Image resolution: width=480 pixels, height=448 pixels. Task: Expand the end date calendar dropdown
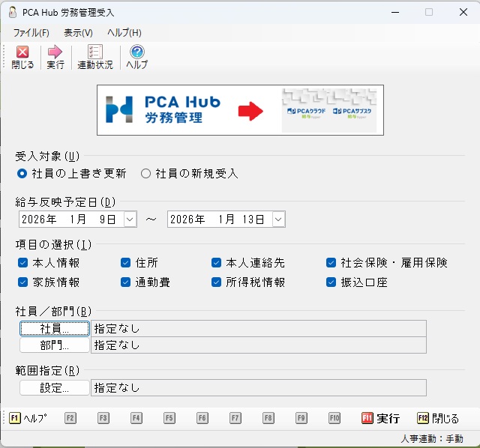[279, 220]
